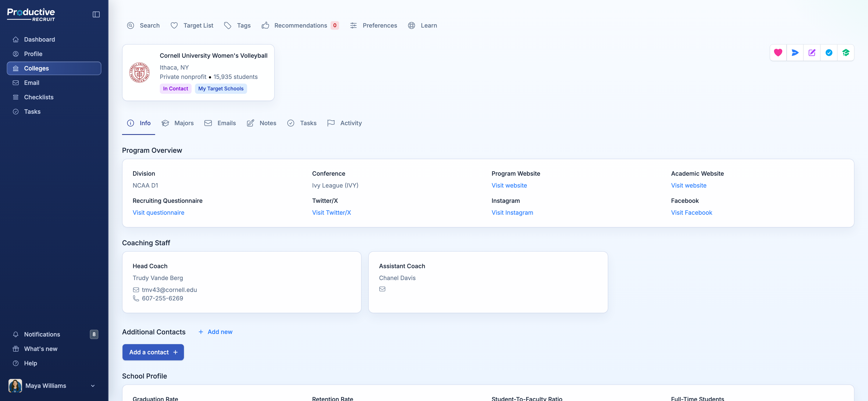The width and height of the screenshot is (868, 401).
Task: Select the NCAA D1 division value
Action: click(x=145, y=185)
